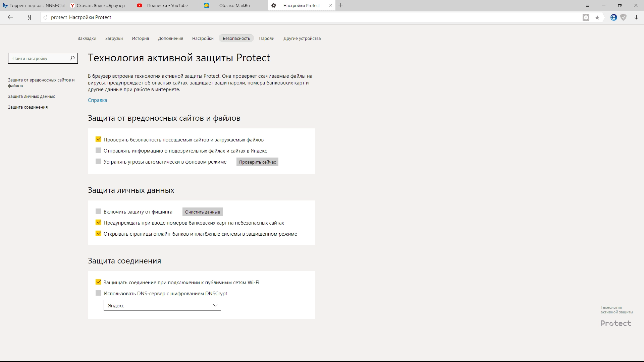Click the Облако Mail.Ru tab favicon

click(207, 5)
